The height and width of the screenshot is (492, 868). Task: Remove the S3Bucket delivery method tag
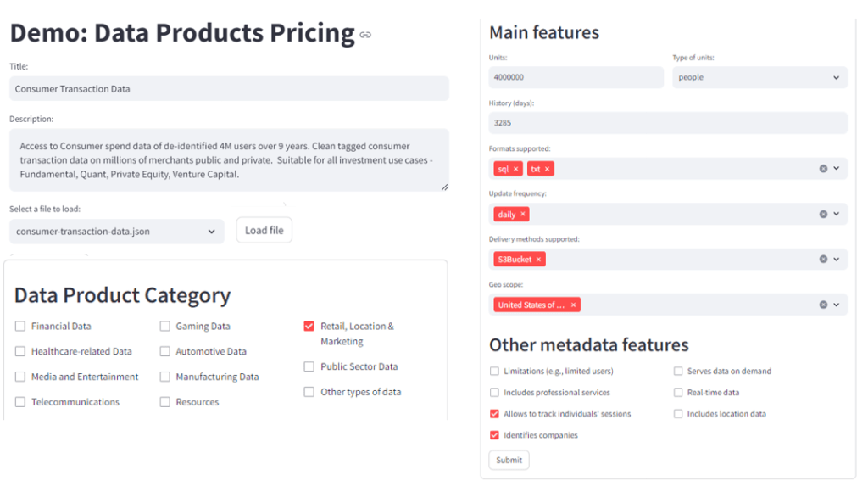pos(538,260)
